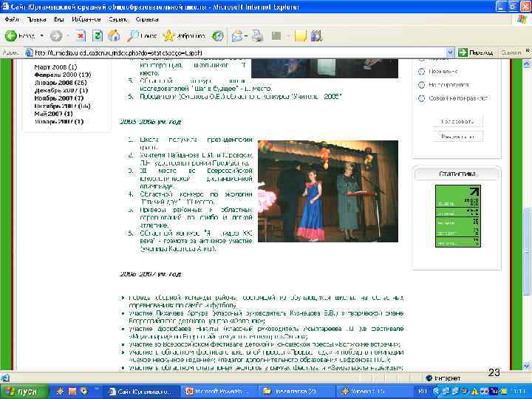Open the Вид menu
532x399 pixels.
(58, 19)
